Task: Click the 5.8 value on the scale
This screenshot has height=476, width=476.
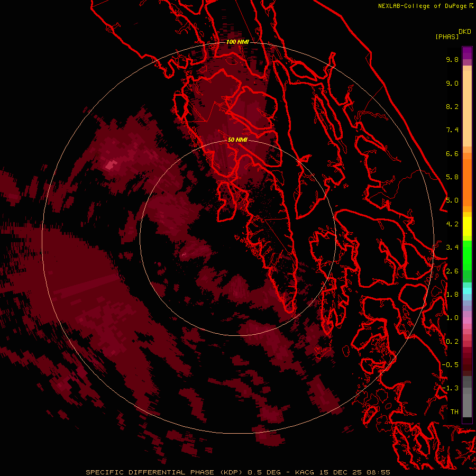Action: tap(452, 177)
